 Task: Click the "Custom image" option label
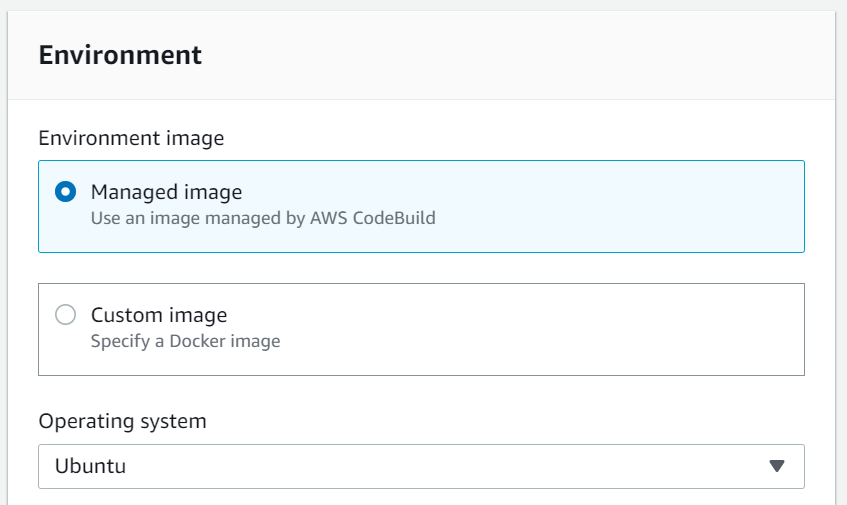pyautogui.click(x=159, y=315)
